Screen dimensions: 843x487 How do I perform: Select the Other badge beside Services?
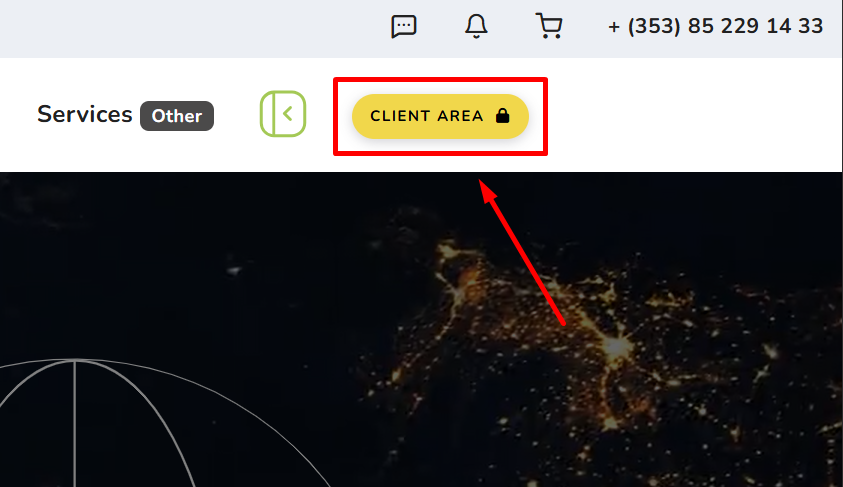tap(177, 116)
